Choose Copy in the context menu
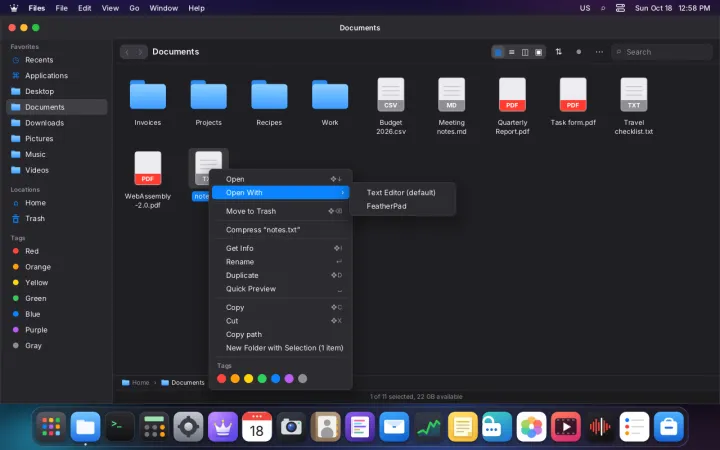720x450 pixels. point(280,307)
